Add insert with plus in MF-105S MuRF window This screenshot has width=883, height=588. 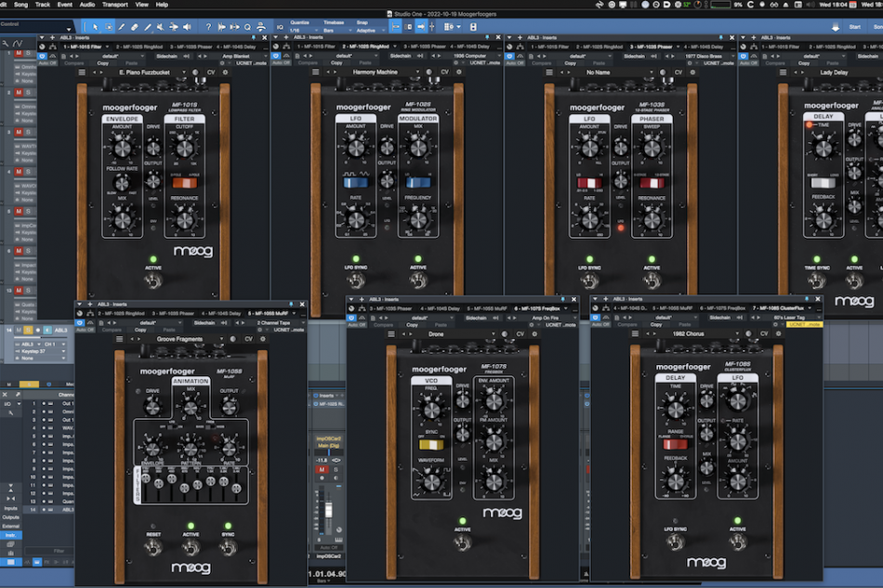90,304
